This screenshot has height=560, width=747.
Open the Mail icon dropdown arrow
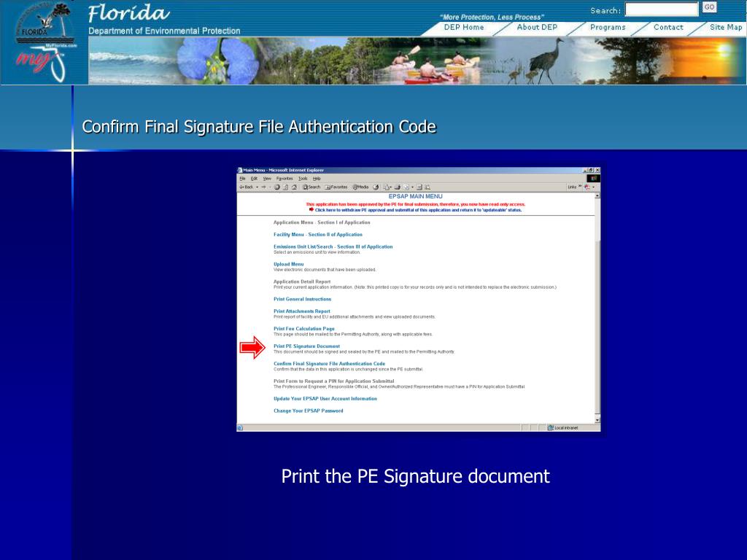coord(391,187)
